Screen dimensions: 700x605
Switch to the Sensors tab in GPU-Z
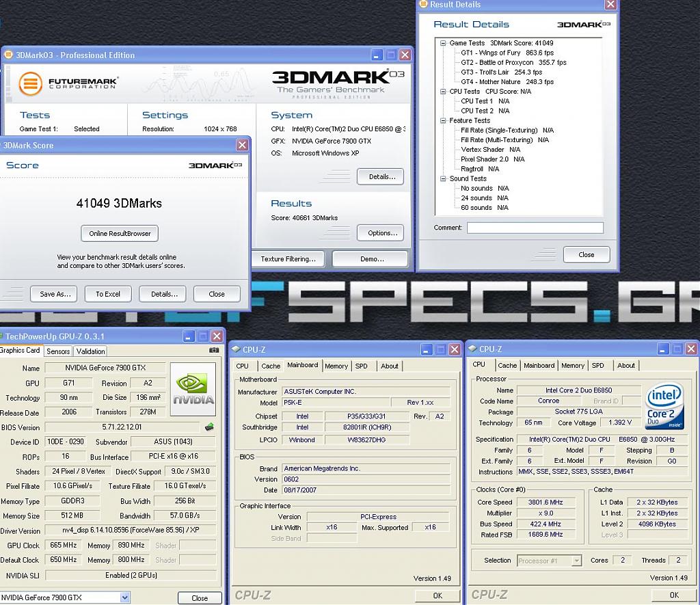pyautogui.click(x=58, y=351)
